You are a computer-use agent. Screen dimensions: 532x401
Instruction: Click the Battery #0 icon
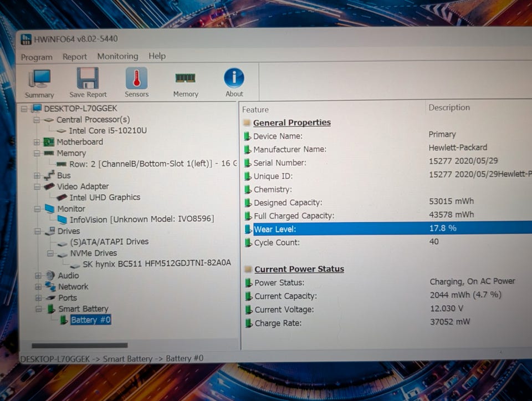64,320
